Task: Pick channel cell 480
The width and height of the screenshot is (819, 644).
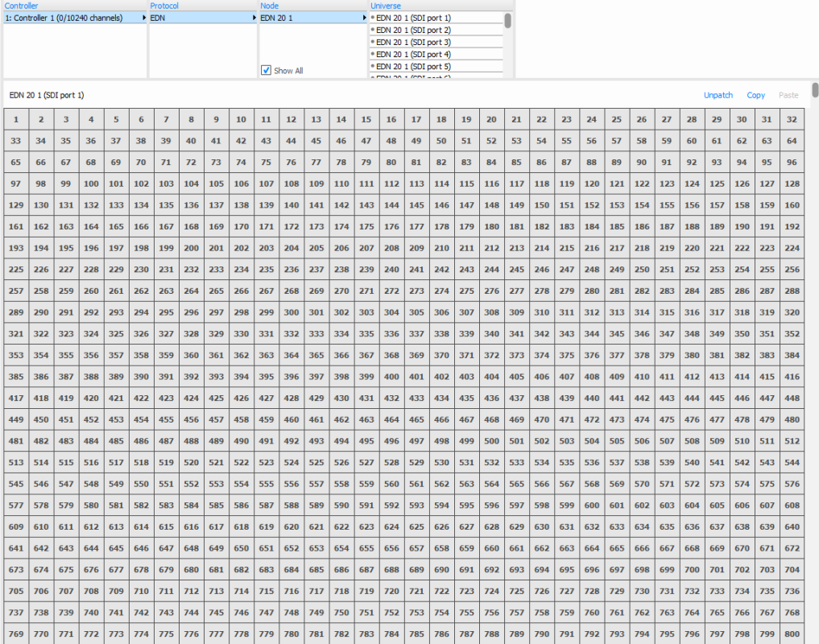Action: [x=792, y=419]
